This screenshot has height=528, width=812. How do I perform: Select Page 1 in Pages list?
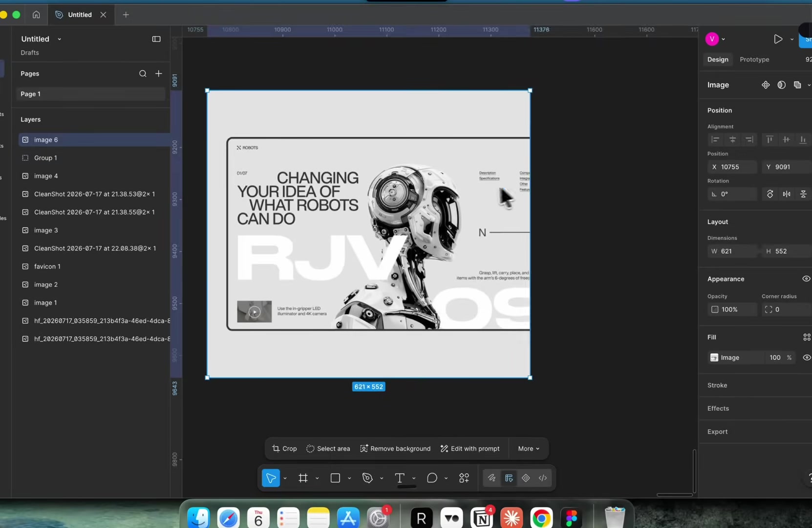[91, 94]
